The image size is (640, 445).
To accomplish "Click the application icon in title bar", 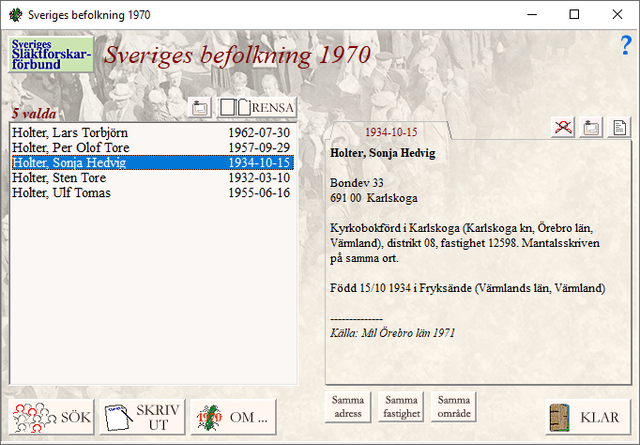I will 16,15.
